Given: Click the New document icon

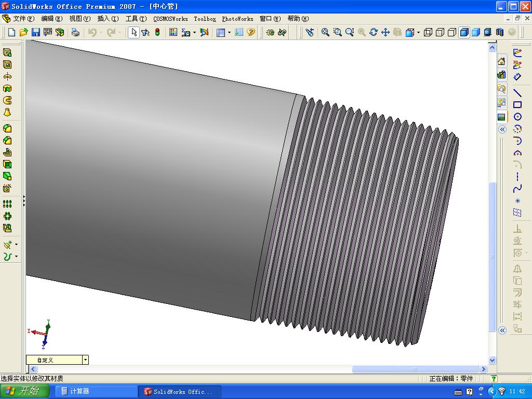Looking at the screenshot, I should pos(11,32).
